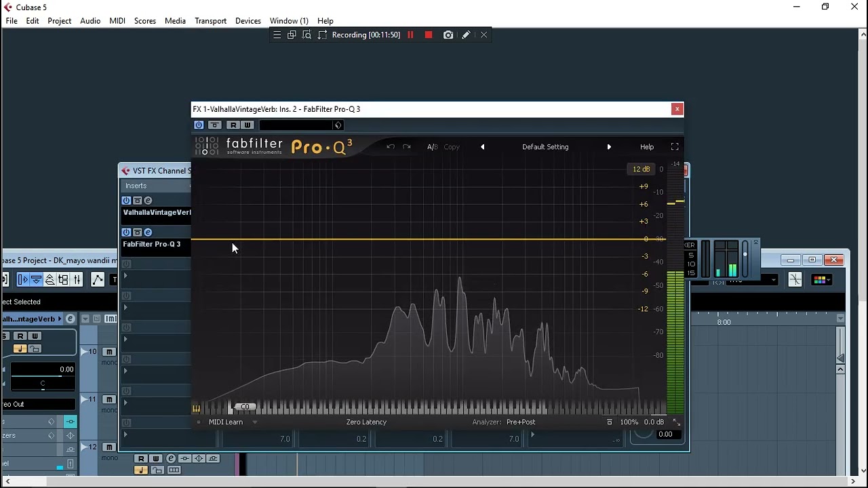This screenshot has height=488, width=868.
Task: Open the Transport menu
Action: [x=210, y=21]
